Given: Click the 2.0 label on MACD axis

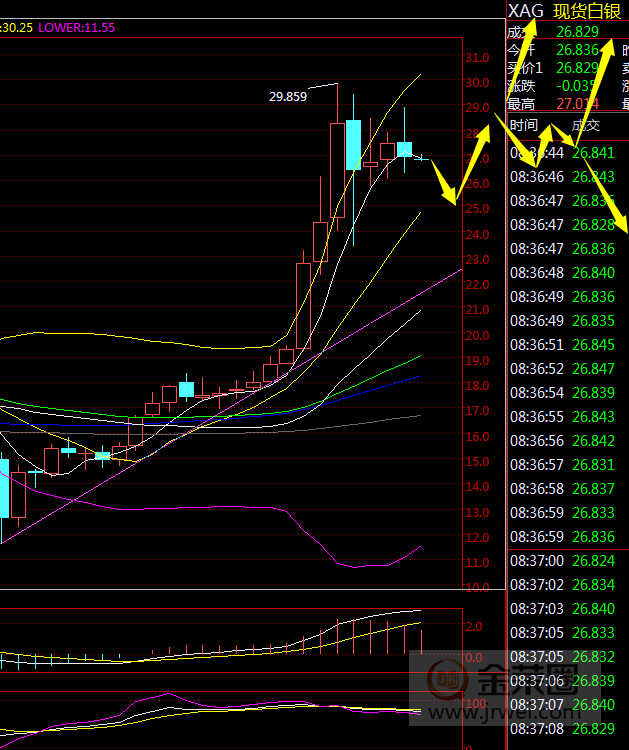Looking at the screenshot, I should [474, 627].
